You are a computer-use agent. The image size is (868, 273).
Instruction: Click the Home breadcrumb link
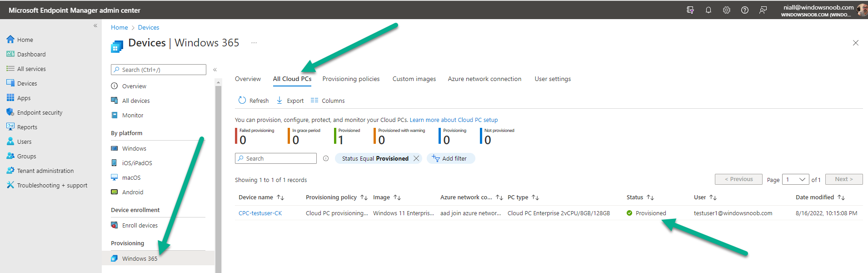coord(120,27)
